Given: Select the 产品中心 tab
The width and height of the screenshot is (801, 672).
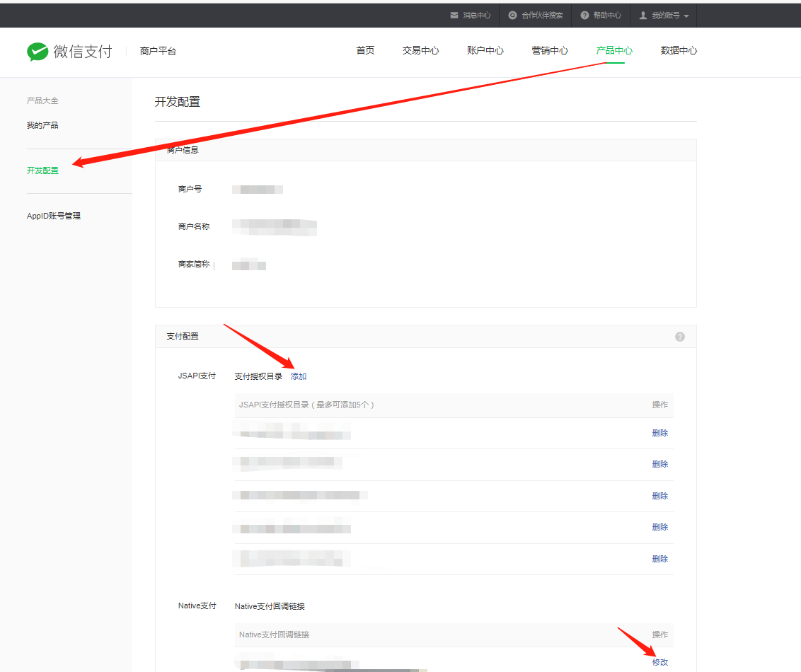Looking at the screenshot, I should 614,50.
